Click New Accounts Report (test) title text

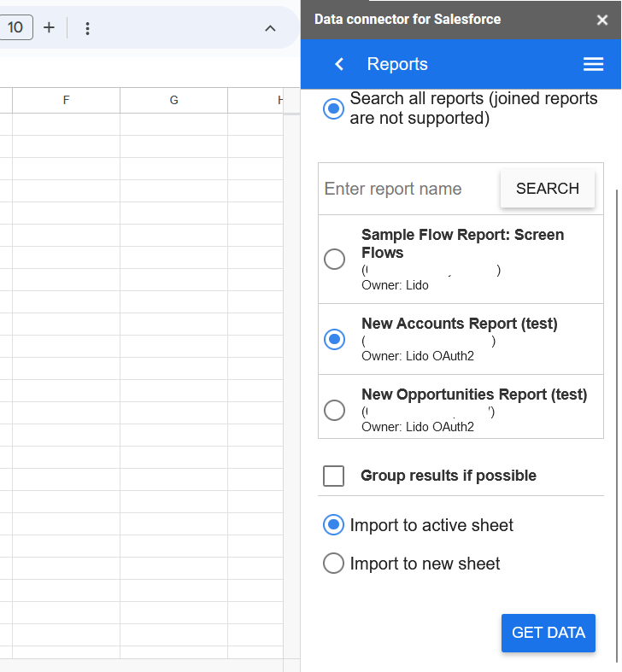tap(460, 324)
